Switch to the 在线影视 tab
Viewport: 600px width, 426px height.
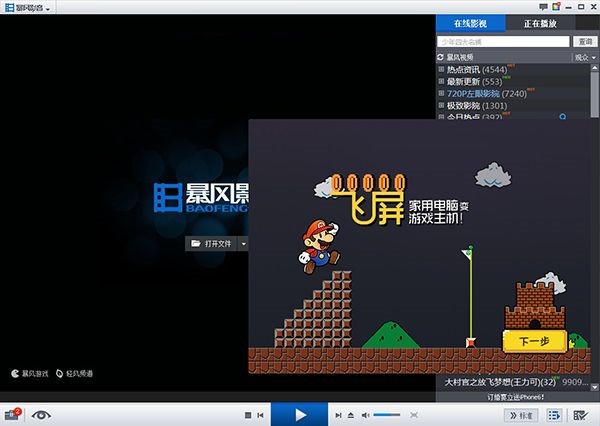pos(470,23)
